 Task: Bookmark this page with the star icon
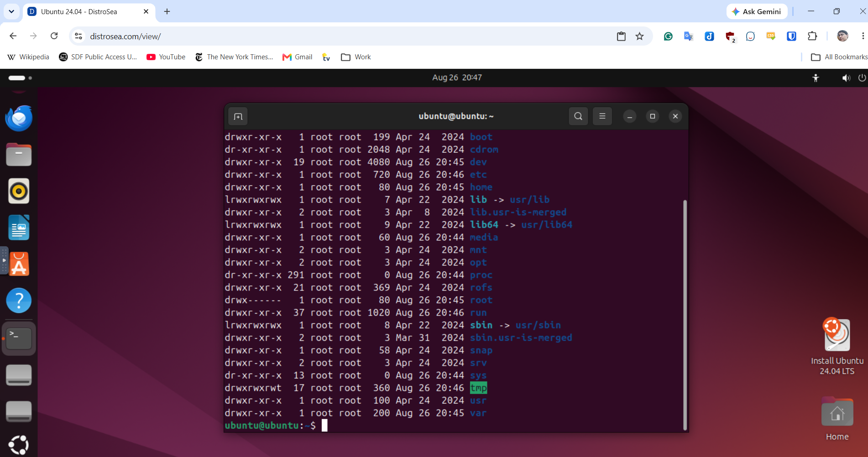[639, 36]
